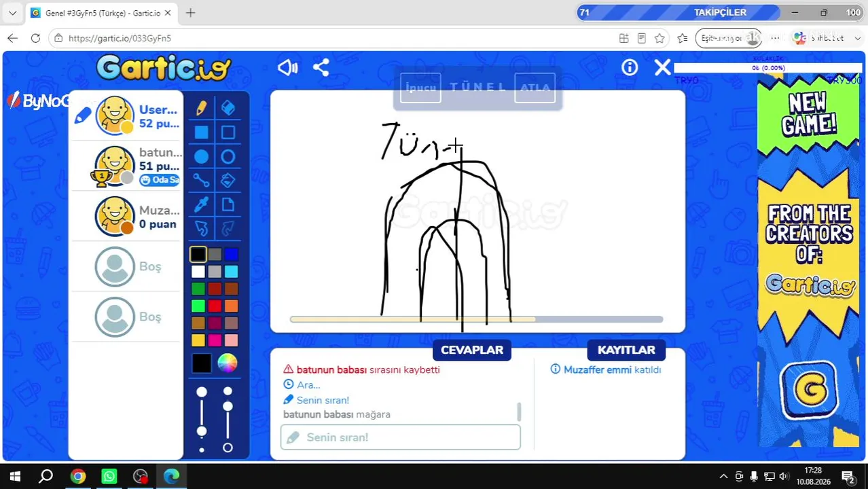Open the share room icon

(321, 67)
